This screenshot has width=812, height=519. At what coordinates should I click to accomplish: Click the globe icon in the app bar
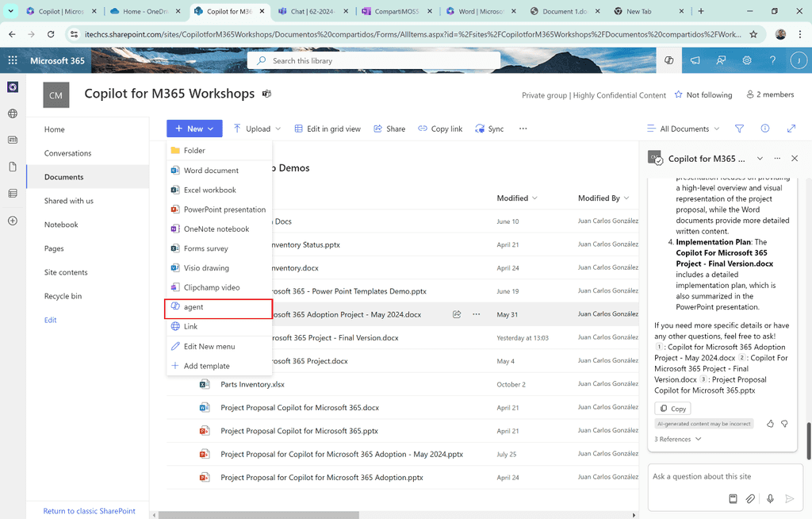pyautogui.click(x=13, y=113)
